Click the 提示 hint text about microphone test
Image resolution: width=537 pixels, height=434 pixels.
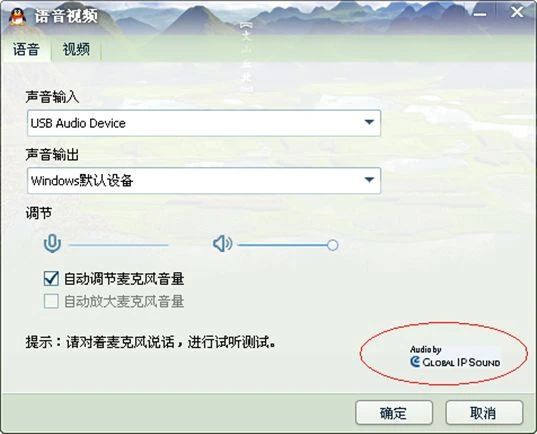pos(151,342)
